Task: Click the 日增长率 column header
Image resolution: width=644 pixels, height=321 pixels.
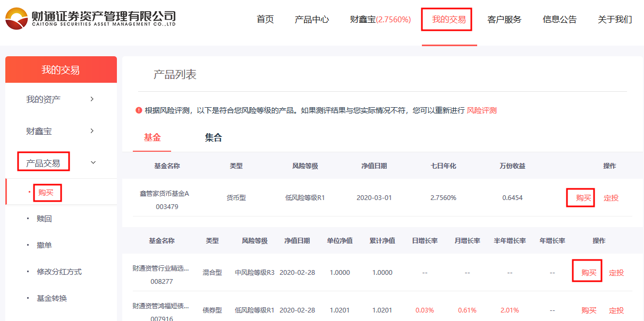Action: (425, 241)
